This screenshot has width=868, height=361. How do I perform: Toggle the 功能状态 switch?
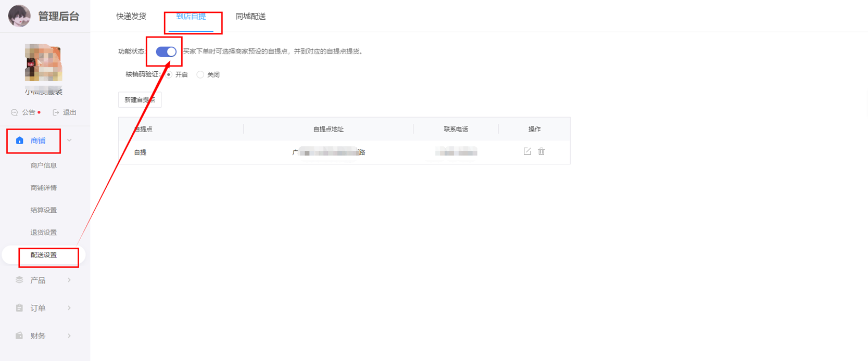pos(166,51)
